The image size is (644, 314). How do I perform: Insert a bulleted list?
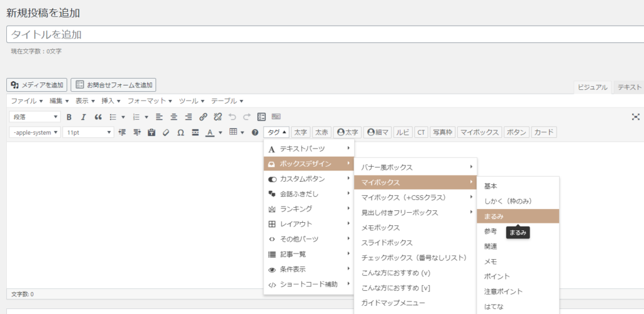[x=113, y=117]
